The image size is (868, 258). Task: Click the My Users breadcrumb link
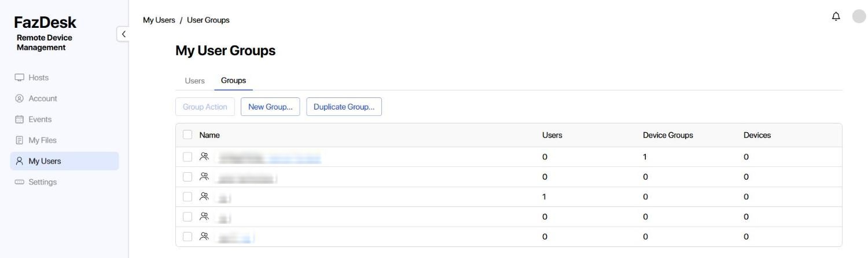(159, 20)
